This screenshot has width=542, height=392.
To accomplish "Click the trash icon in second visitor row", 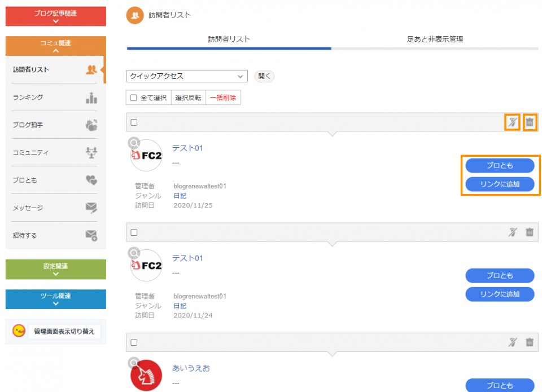I will click(x=530, y=232).
